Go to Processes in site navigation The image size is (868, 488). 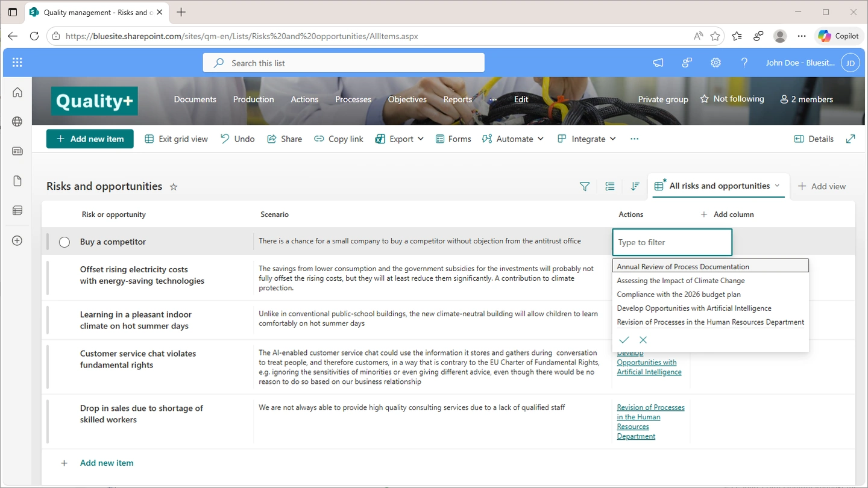[353, 99]
